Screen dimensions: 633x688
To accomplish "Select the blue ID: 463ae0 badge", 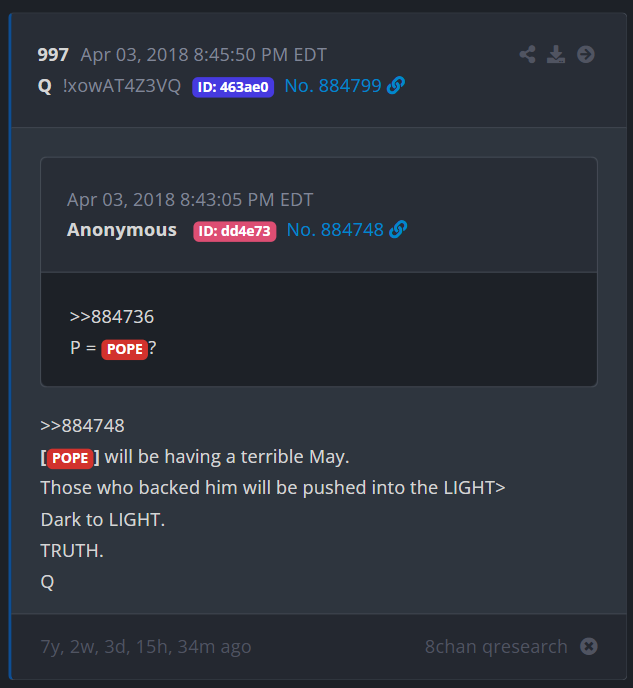I will (233, 87).
